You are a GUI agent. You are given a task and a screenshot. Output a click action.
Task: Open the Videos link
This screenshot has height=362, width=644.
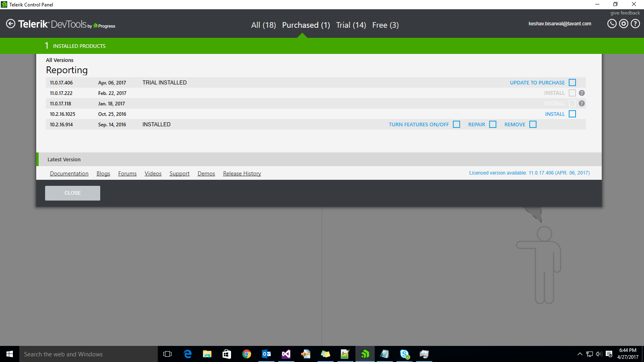click(153, 173)
